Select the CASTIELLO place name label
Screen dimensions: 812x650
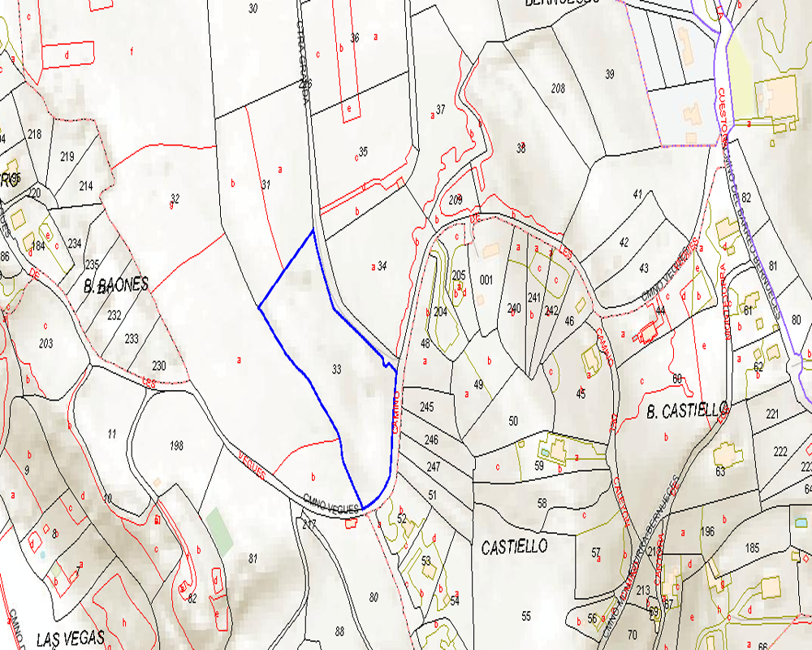(514, 547)
